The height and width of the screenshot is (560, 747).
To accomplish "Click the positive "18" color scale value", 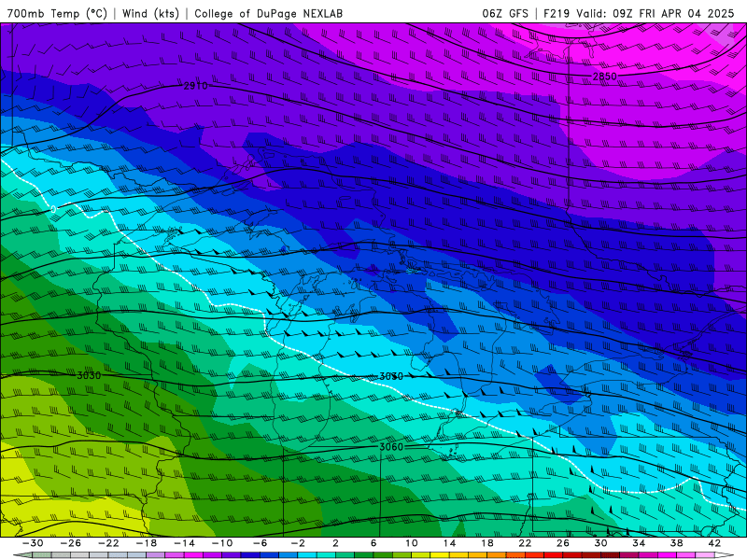I will coord(486,543).
